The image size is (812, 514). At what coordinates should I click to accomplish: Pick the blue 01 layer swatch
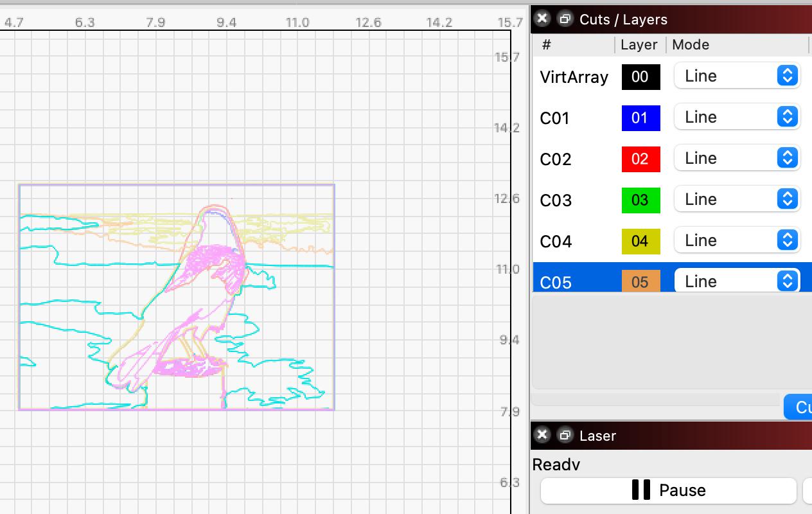(x=640, y=118)
